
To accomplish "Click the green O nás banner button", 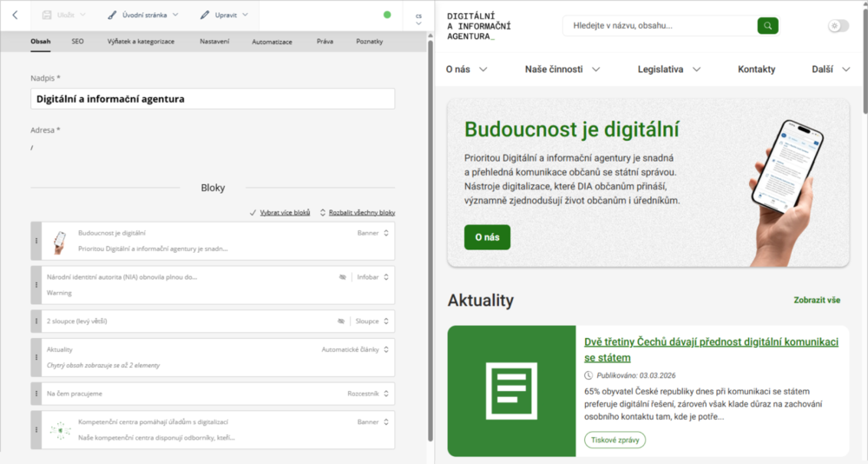I will pos(487,237).
